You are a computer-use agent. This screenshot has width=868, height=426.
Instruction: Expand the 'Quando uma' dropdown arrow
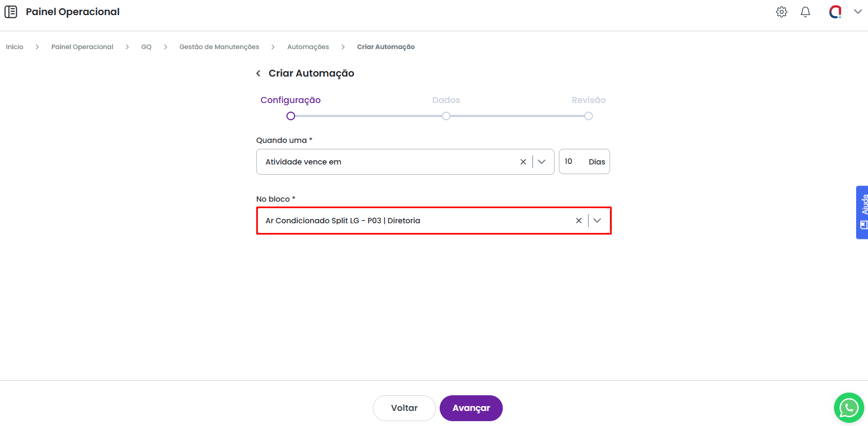pyautogui.click(x=542, y=162)
